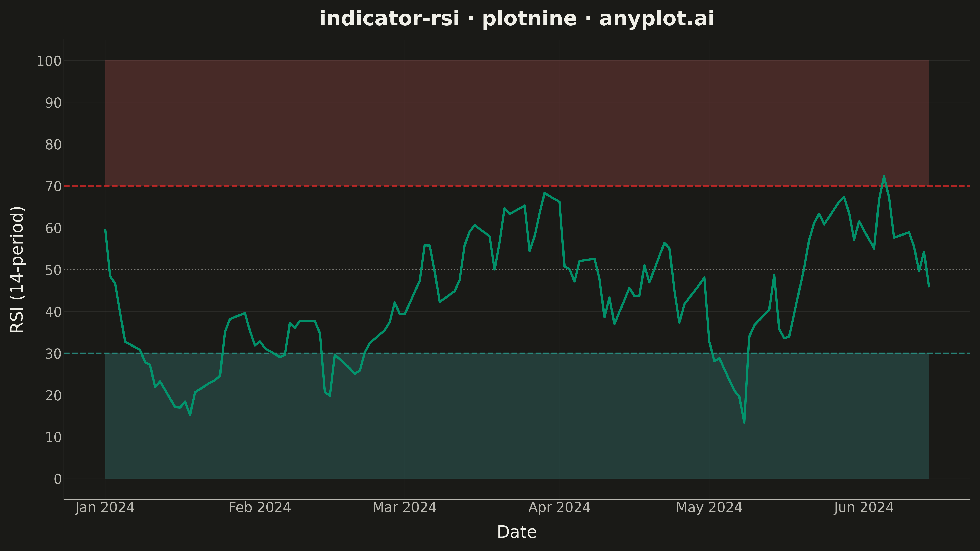Image resolution: width=980 pixels, height=551 pixels.
Task: Click the RSI line start point at Jan 2024
Action: pos(105,230)
